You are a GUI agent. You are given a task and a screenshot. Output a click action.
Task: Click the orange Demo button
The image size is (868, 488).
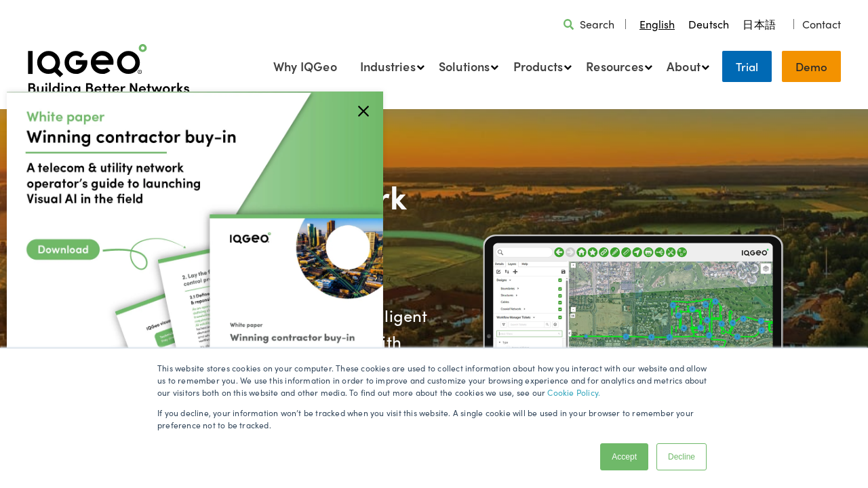(x=811, y=66)
